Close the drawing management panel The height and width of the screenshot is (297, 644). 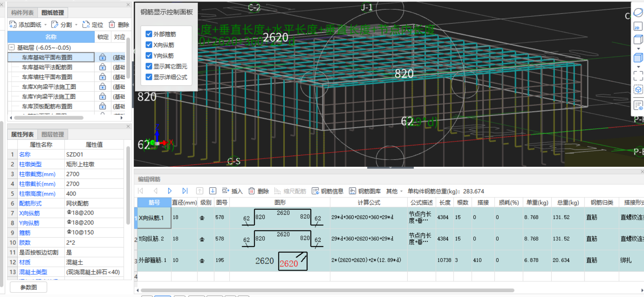click(x=128, y=4)
